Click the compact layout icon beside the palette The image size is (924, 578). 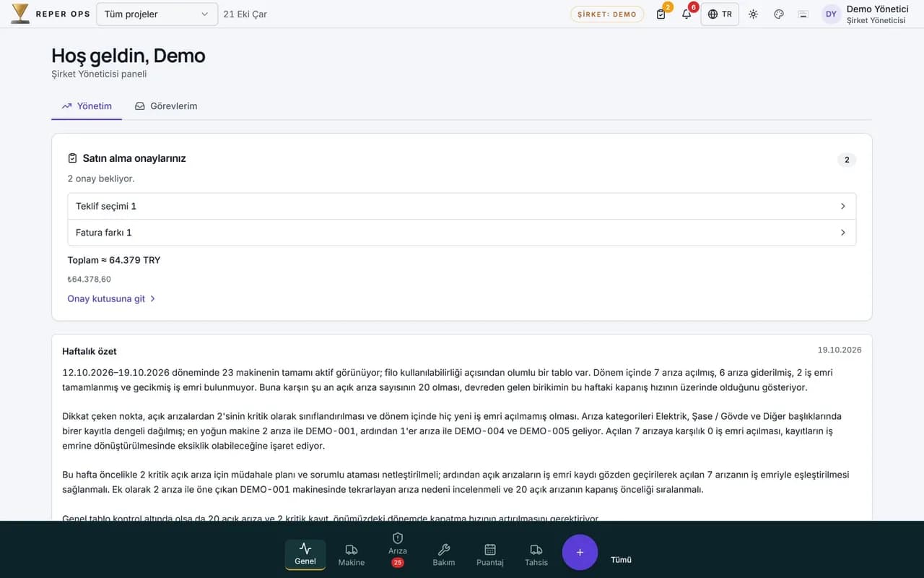click(803, 14)
